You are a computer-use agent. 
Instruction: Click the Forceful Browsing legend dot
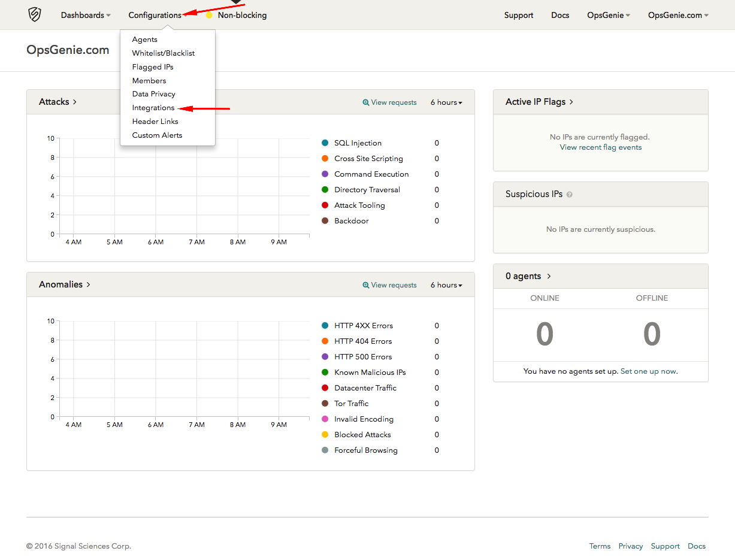[x=325, y=450]
